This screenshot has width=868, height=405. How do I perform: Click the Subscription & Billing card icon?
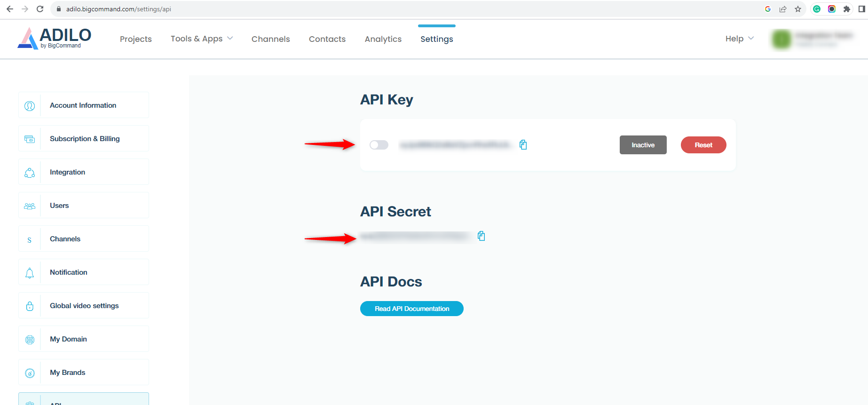click(x=30, y=139)
